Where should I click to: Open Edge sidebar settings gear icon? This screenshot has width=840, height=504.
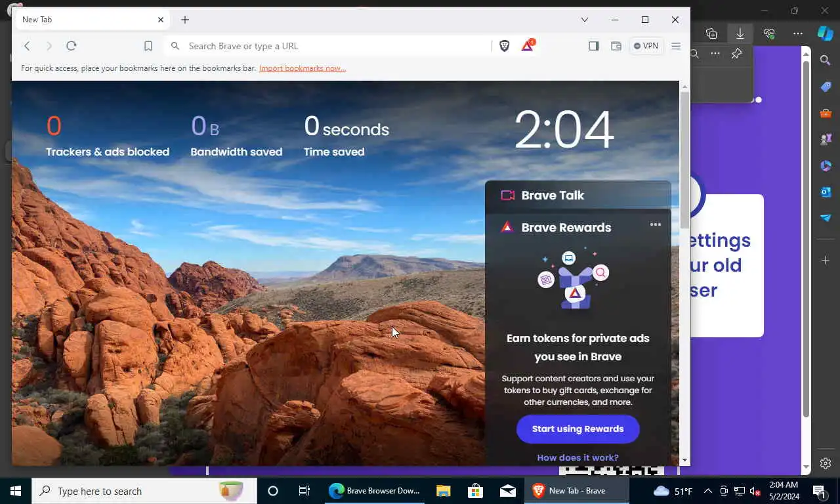826,464
